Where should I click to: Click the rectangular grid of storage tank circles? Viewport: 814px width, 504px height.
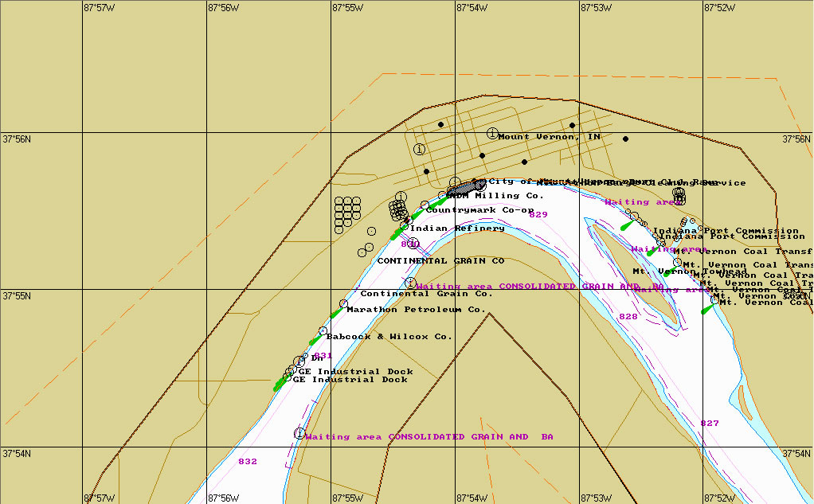347,215
